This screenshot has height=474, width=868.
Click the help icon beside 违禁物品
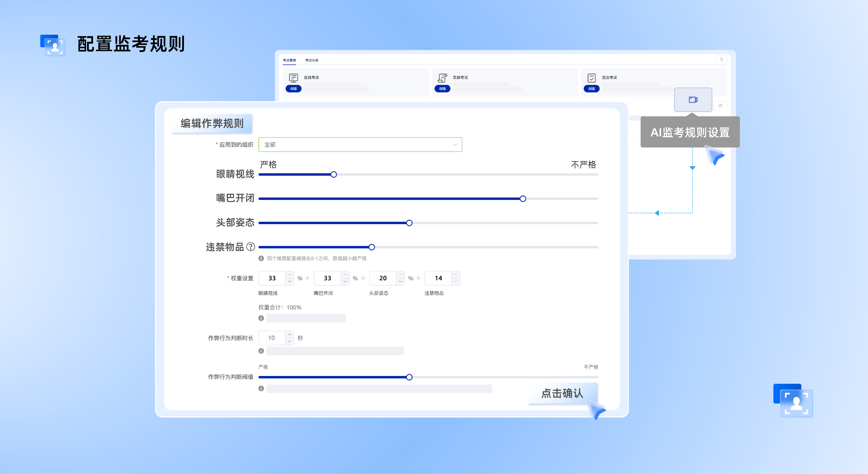click(251, 247)
